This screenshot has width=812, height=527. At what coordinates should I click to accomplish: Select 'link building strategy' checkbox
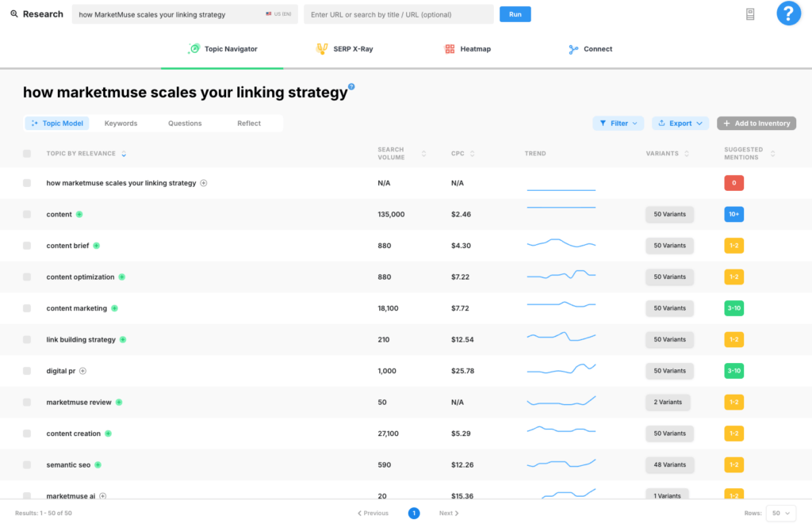click(27, 340)
